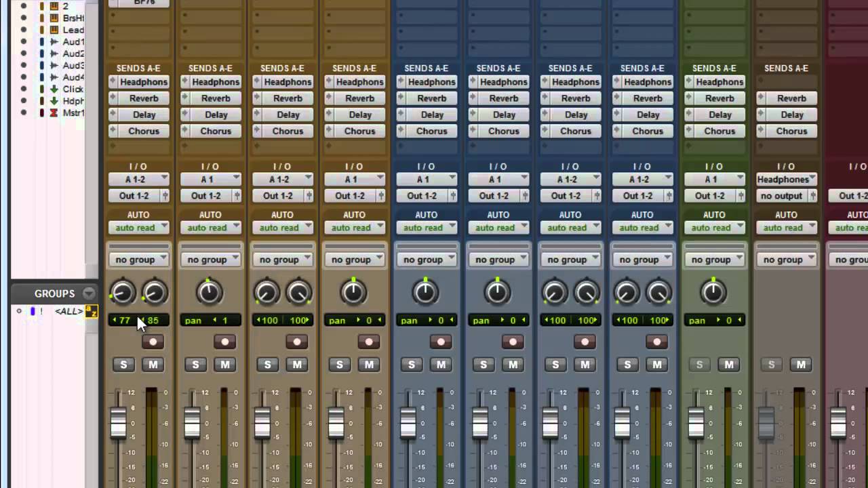868x488 pixels.
Task: Solo the second channel strip
Action: (x=195, y=365)
